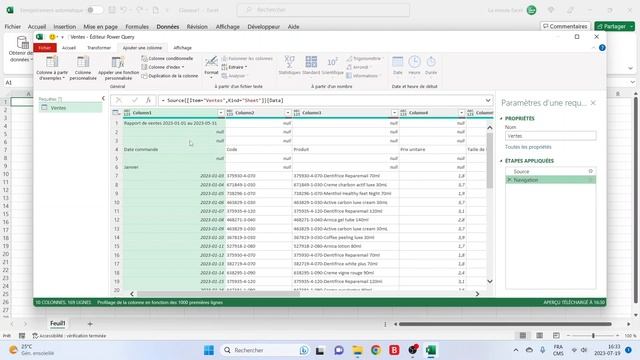Open Données tab in Excel window

tap(167, 27)
